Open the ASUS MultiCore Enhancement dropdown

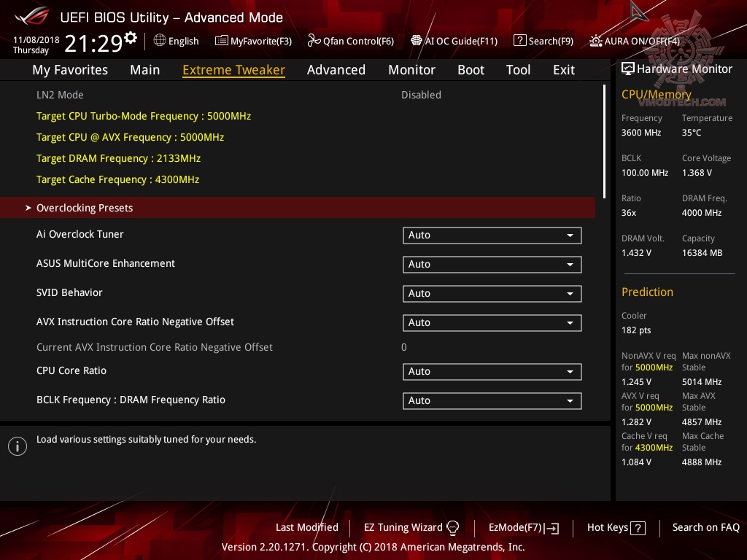tap(492, 264)
